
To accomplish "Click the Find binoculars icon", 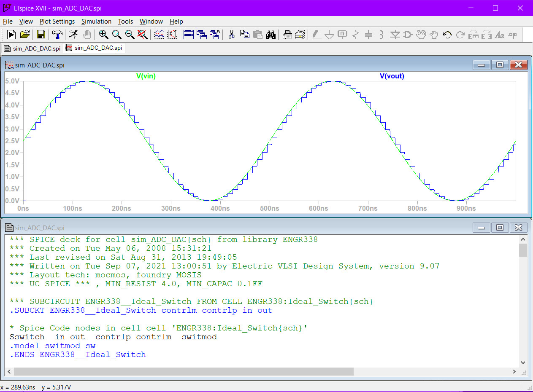I will tap(271, 35).
